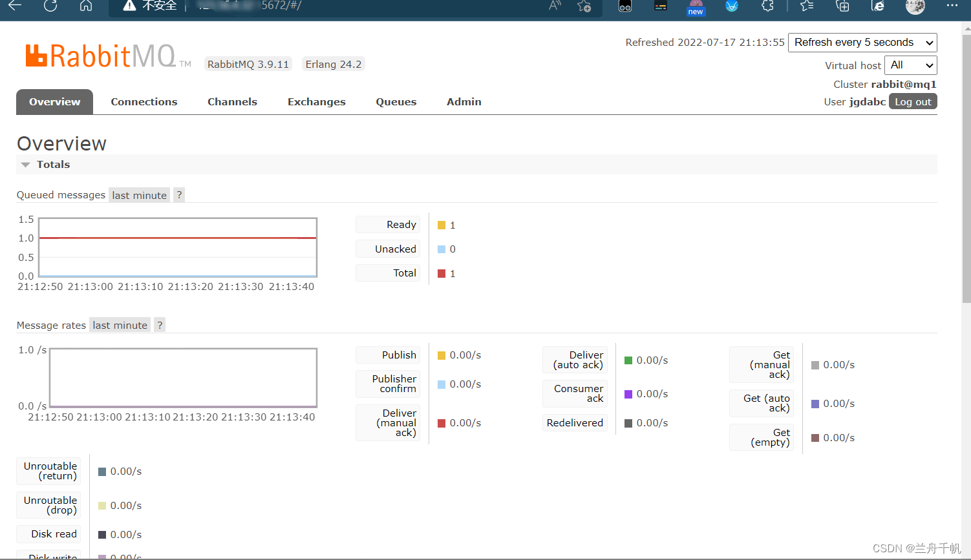This screenshot has width=971, height=560.
Task: Click the Disk read label
Action: click(x=48, y=534)
